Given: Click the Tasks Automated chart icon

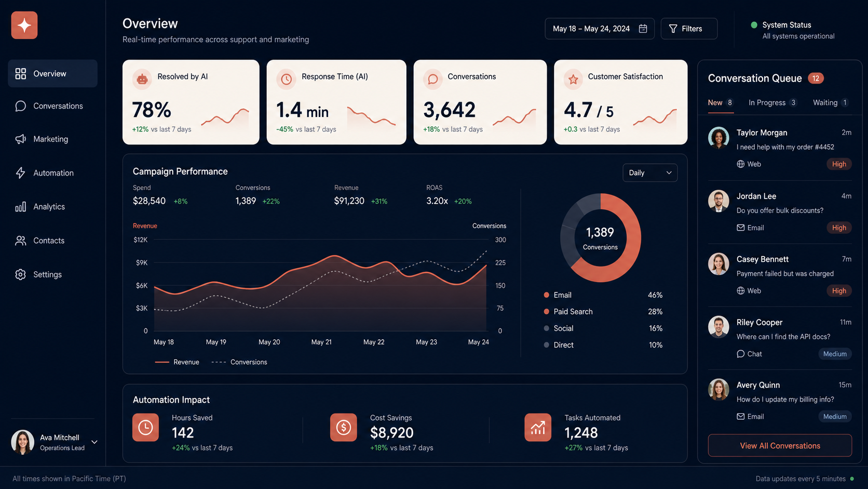Looking at the screenshot, I should (538, 428).
